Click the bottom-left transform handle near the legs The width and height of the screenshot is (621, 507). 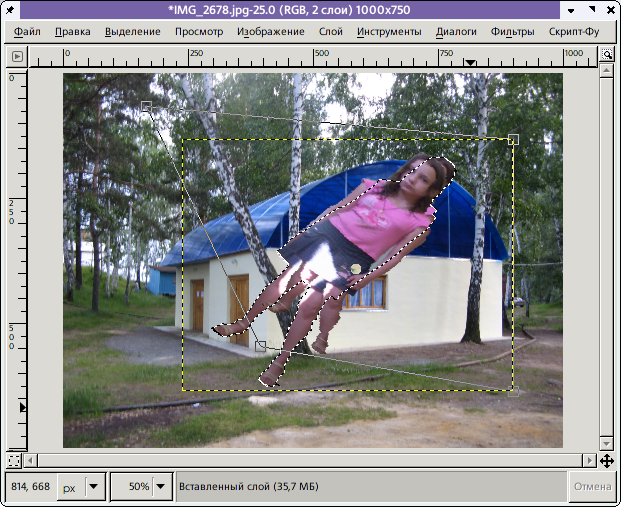click(260, 346)
